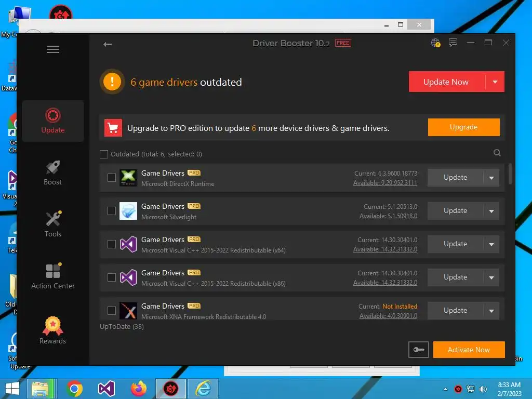This screenshot has height=399, width=532.
Task: Expand the Visual C++ (x86) Update dropdown arrow
Action: pyautogui.click(x=491, y=277)
